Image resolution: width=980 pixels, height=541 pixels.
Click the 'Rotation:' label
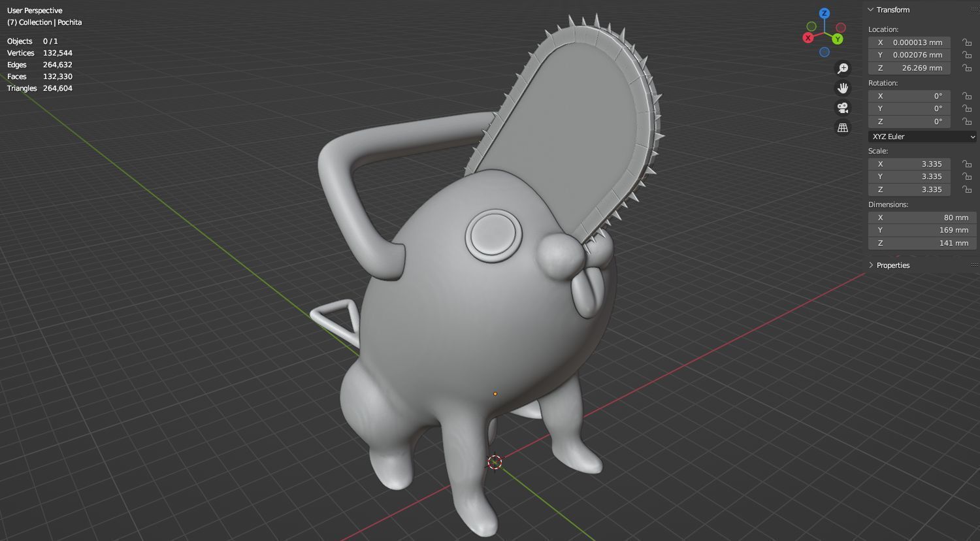(883, 83)
